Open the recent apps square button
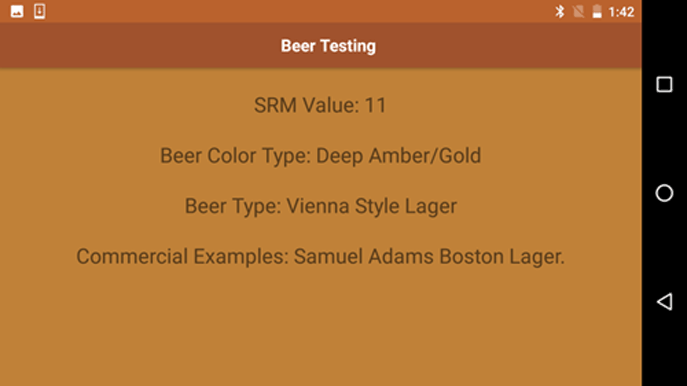The width and height of the screenshot is (687, 386). [664, 84]
